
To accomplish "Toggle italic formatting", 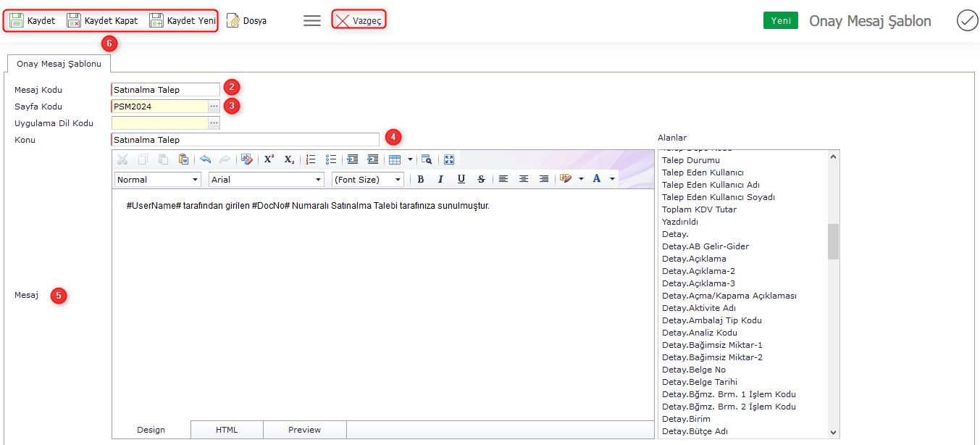I will (440, 179).
